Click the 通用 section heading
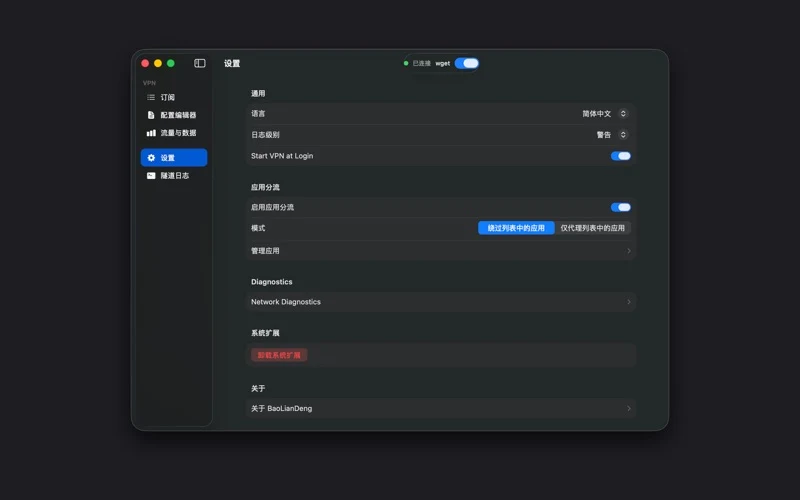Image resolution: width=800 pixels, height=500 pixels. 258,93
